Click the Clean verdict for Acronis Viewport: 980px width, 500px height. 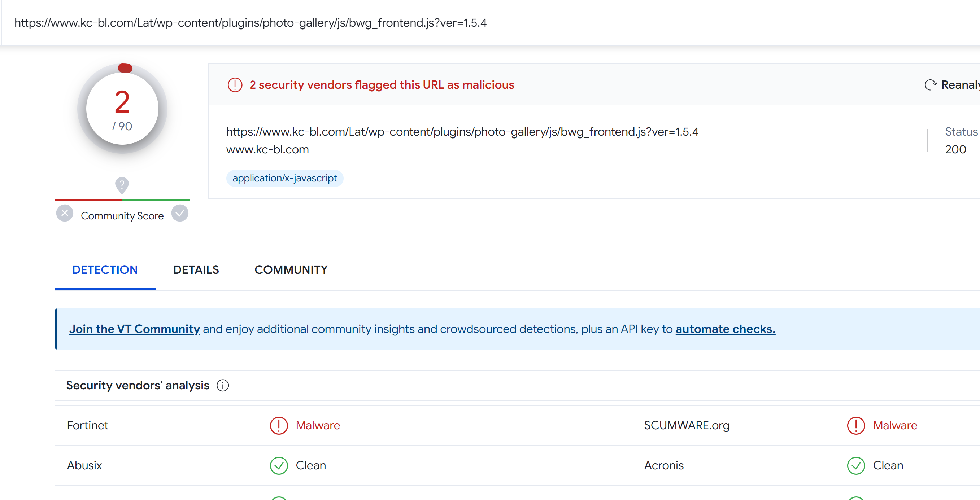[888, 466]
